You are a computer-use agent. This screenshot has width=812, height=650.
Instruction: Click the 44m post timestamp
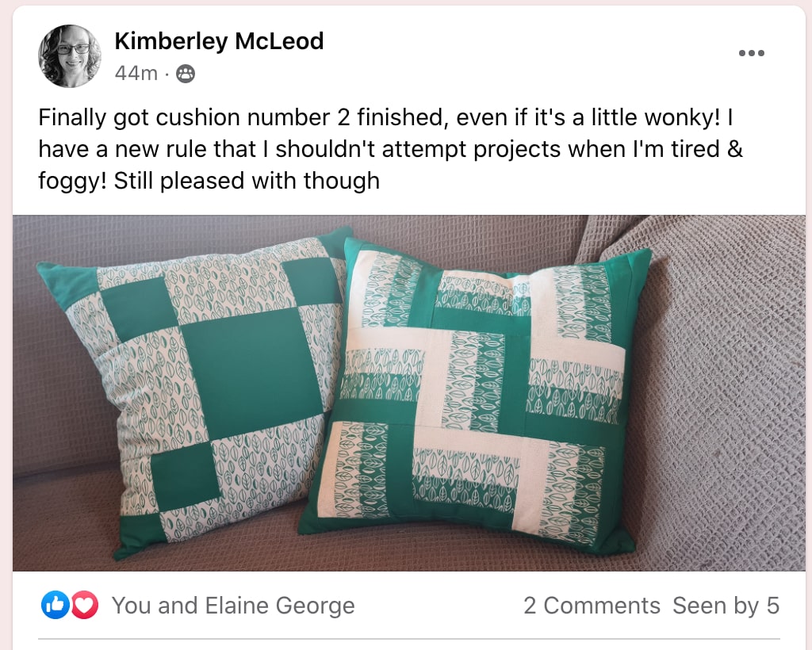pyautogui.click(x=136, y=74)
